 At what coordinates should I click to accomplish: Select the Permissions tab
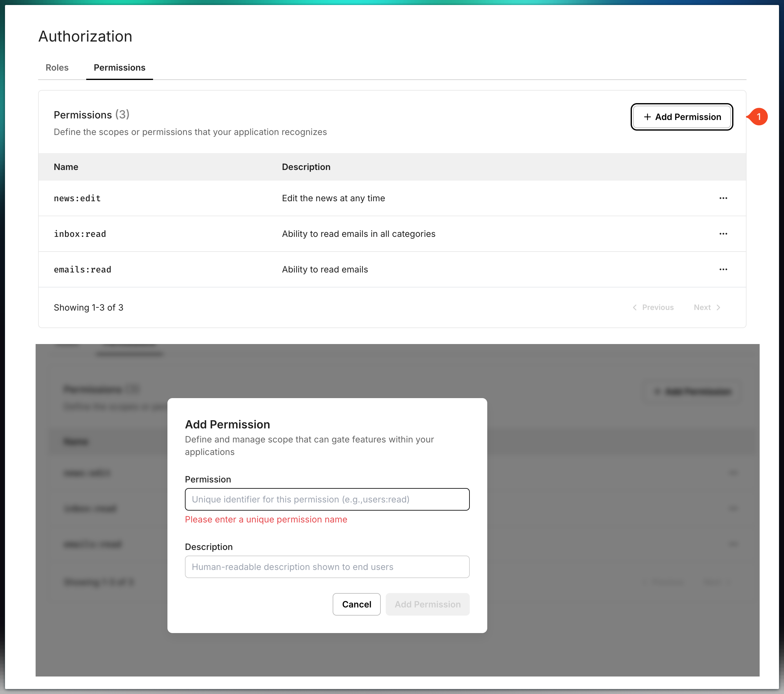[119, 67]
